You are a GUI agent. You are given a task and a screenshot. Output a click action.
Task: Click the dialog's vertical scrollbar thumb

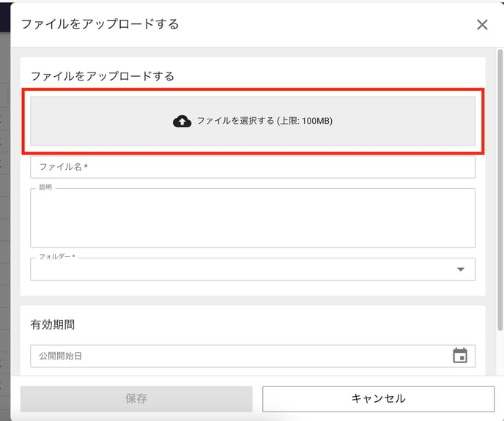tap(500, 190)
